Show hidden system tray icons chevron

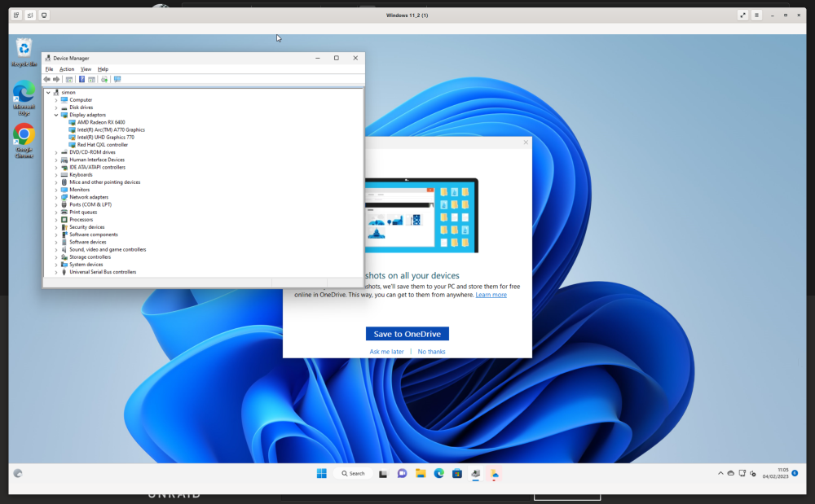click(x=720, y=473)
